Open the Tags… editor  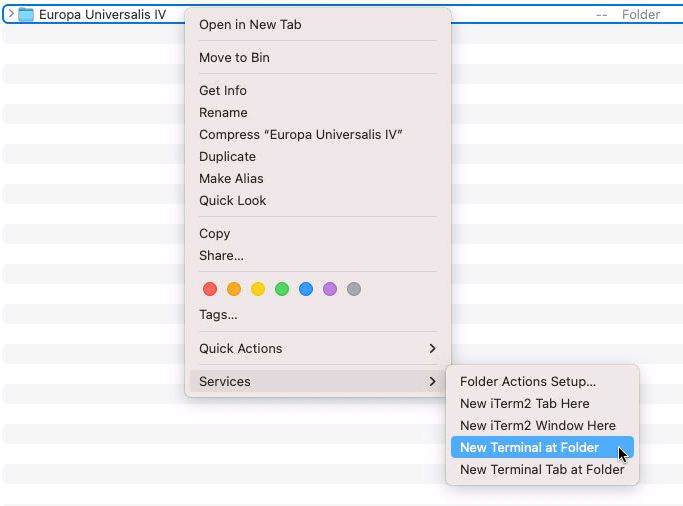(218, 314)
